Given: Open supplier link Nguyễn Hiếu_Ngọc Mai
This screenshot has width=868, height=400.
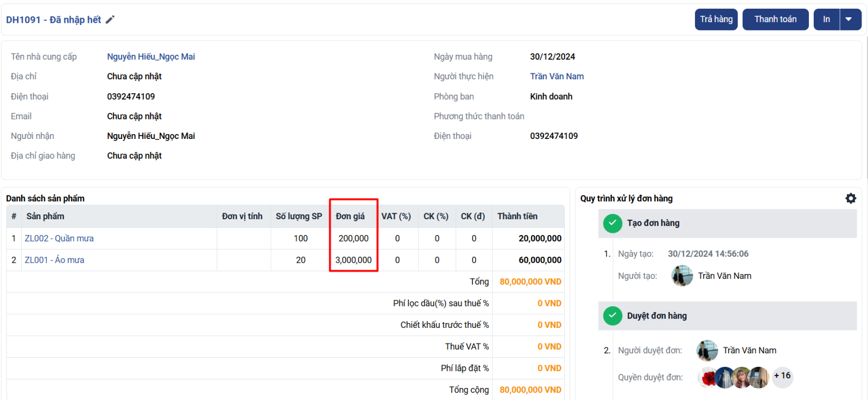Looking at the screenshot, I should coord(151,56).
